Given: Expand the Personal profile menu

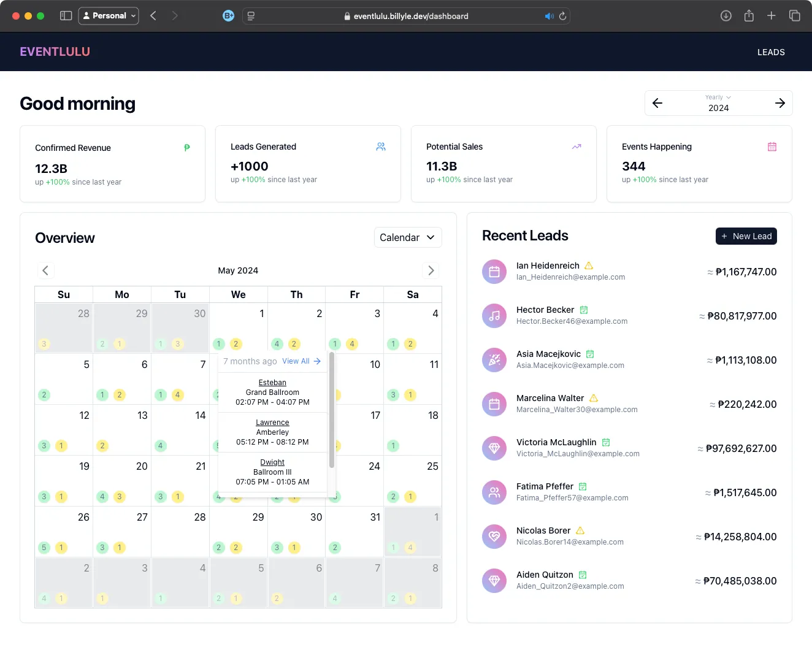Looking at the screenshot, I should point(109,15).
